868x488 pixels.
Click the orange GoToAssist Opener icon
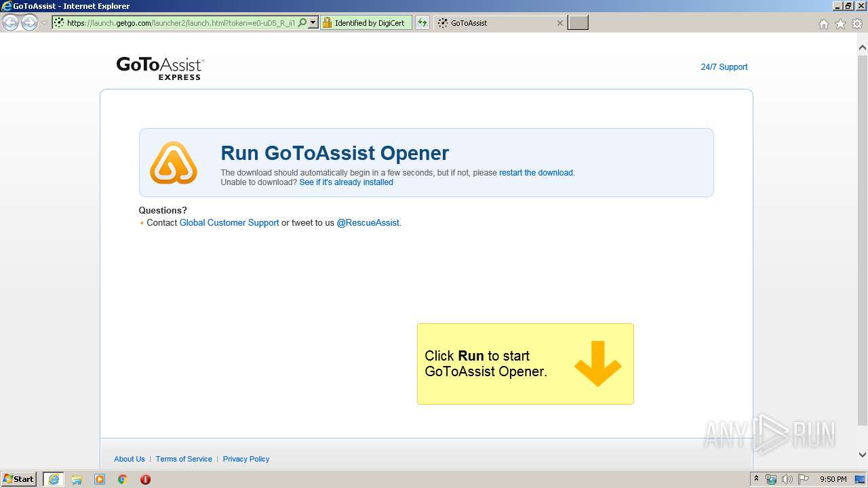click(174, 163)
